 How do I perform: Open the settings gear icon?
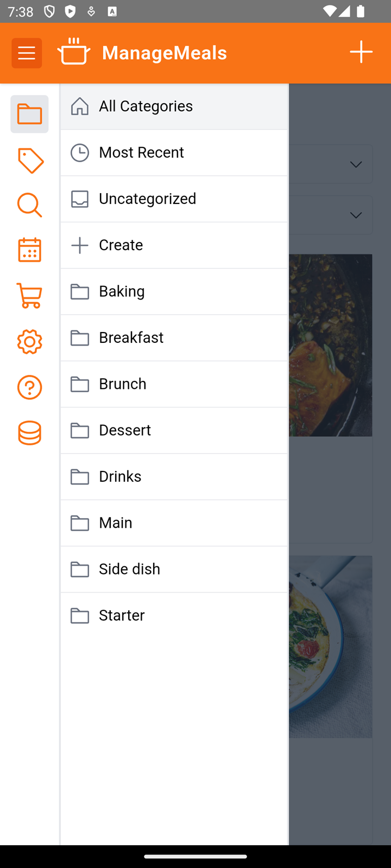[30, 342]
